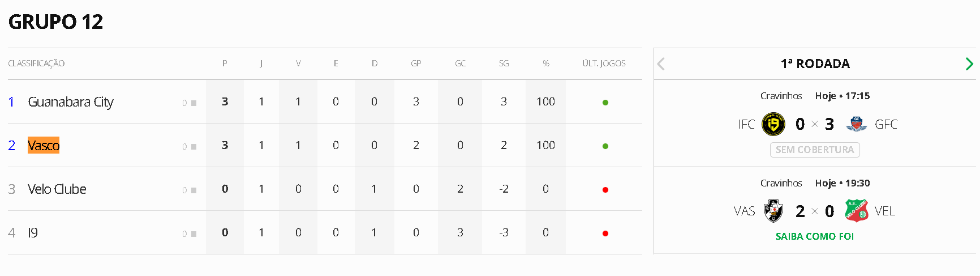Click Guanabara City's green last-game dot
The height and width of the screenshot is (276, 980).
[605, 103]
